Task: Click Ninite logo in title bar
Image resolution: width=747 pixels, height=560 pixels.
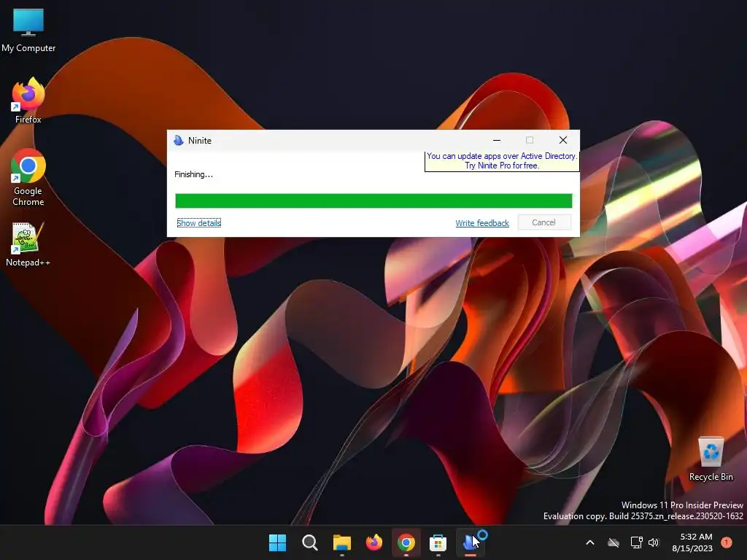Action: (179, 140)
